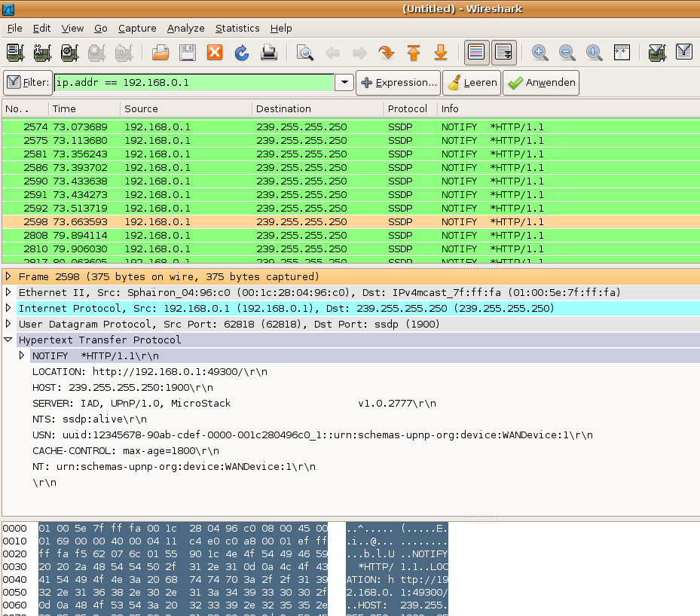
Task: Expand the NOTIFY *HTTP/1.1 subtree
Action: (x=21, y=355)
